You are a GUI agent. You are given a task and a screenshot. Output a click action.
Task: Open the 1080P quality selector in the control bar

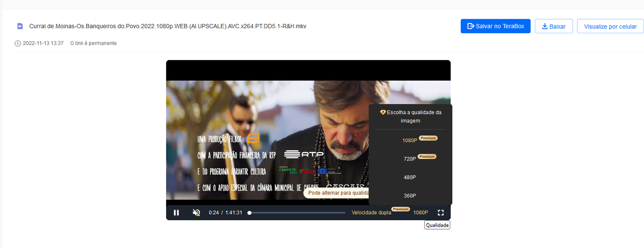(421, 213)
